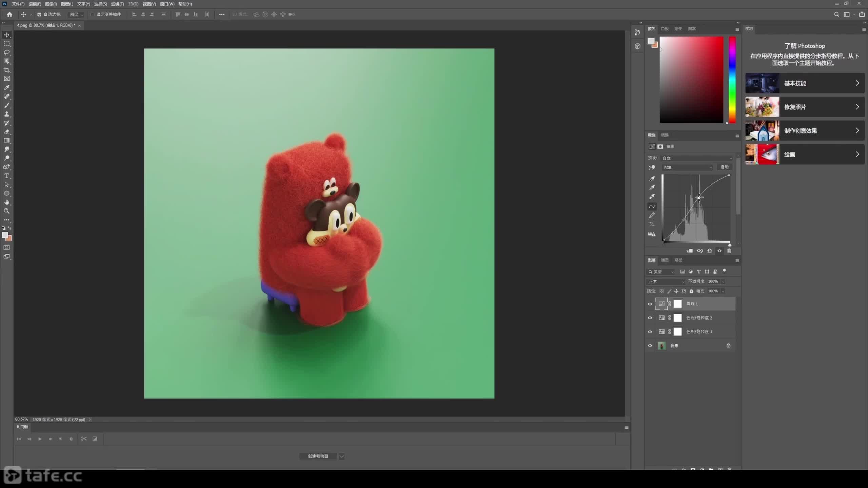Screen dimensions: 868x488
Task: Select the 曲线 1 layer mask thumbnail
Action: (677, 304)
